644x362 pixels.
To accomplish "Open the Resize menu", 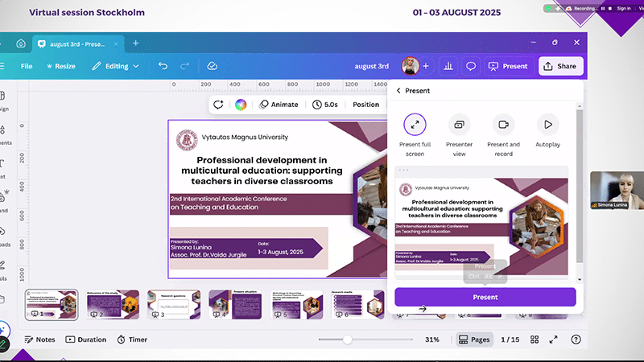I will click(x=60, y=66).
